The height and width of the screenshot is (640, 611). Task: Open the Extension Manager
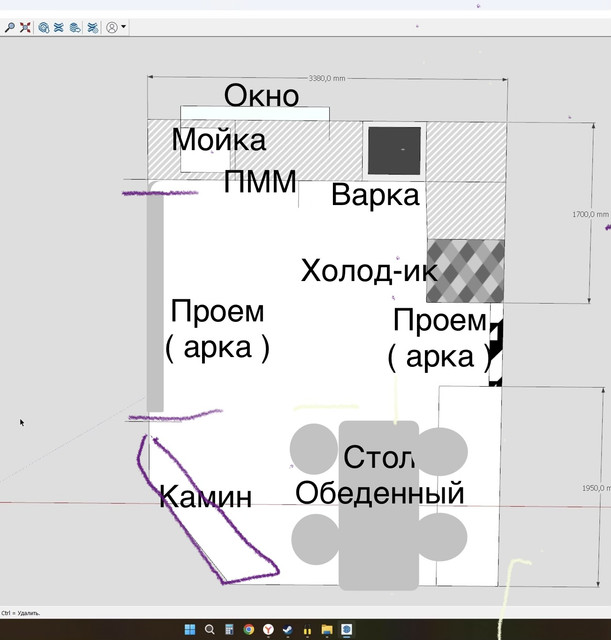(93, 27)
